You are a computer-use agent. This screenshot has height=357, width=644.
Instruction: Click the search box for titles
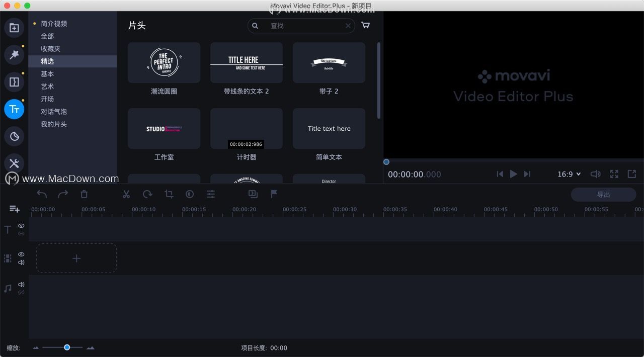(x=301, y=26)
